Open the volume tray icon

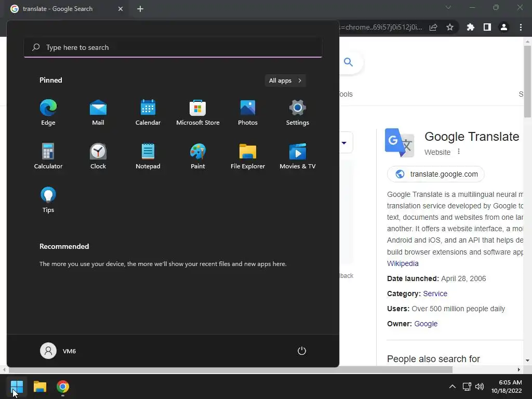(480, 387)
